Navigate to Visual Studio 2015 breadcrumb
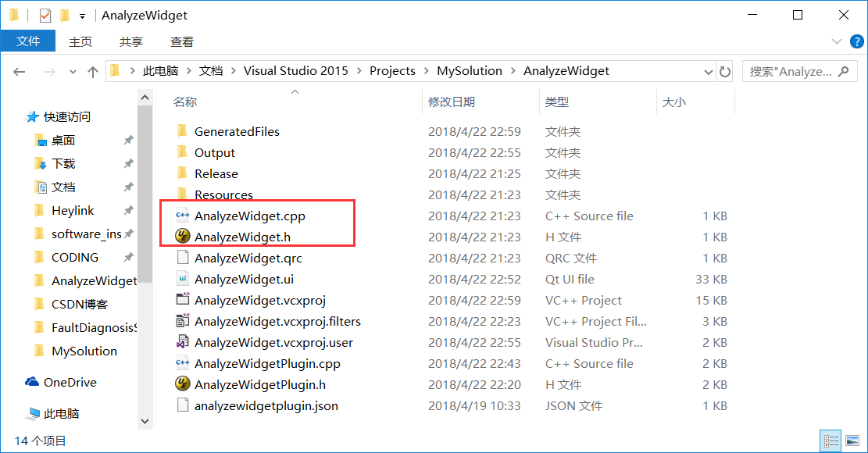This screenshot has height=453, width=868. click(x=296, y=71)
